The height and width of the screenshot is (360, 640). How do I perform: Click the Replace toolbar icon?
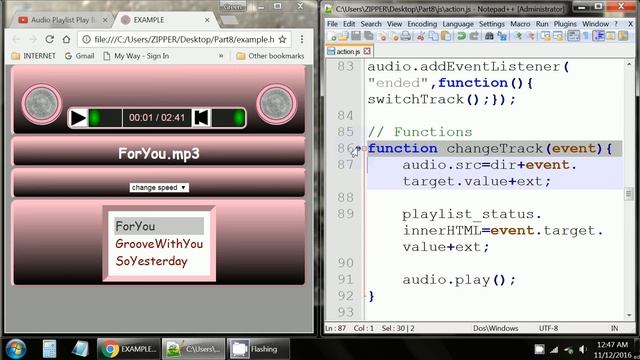pyautogui.click(x=502, y=36)
